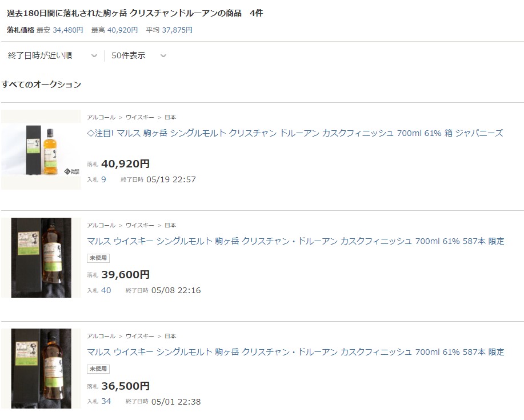
Task: Click アルコール breadcrumb in second listing
Action: tap(101, 225)
